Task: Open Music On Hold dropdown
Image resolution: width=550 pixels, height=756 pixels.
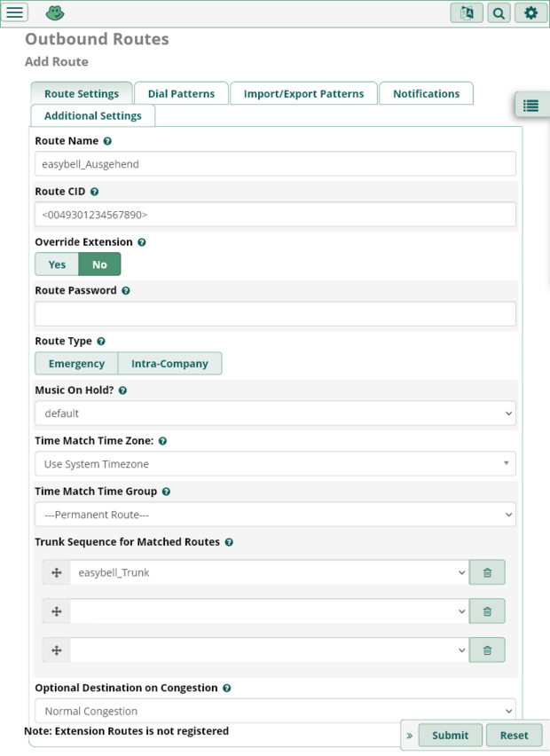Action: pyautogui.click(x=275, y=413)
